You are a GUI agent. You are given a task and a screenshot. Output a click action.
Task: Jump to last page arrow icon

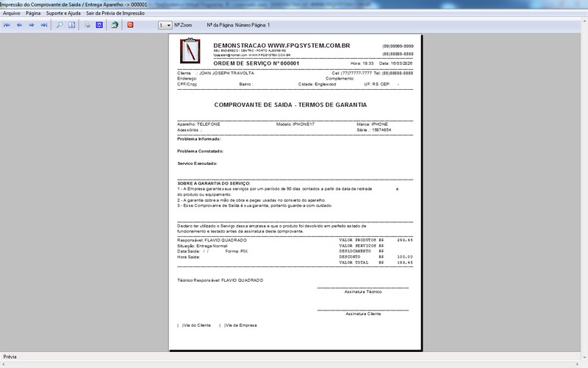pos(43,25)
